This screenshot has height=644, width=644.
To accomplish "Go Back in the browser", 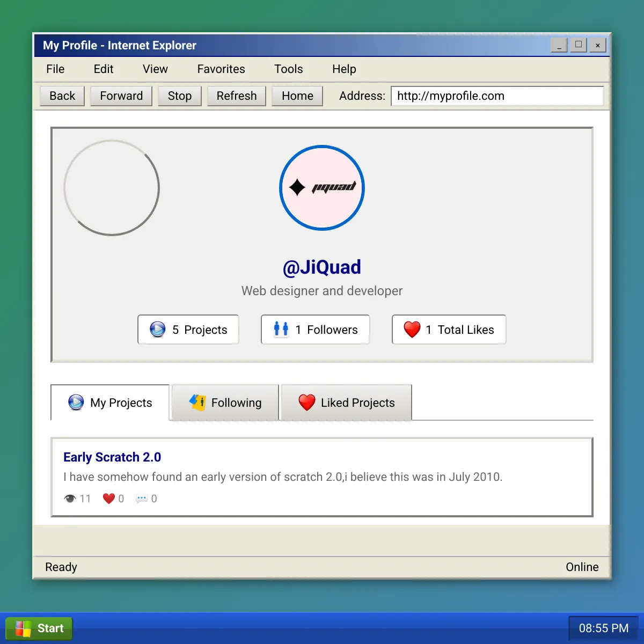I will point(62,96).
